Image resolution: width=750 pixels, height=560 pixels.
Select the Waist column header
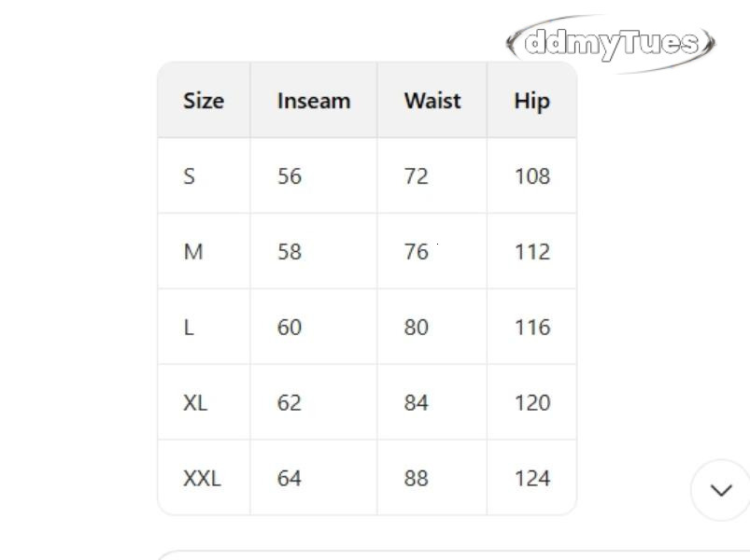click(432, 100)
